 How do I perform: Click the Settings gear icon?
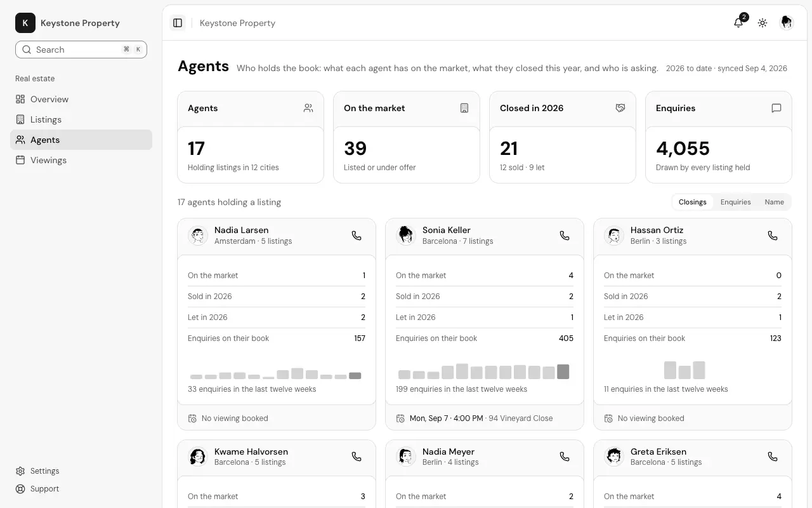click(x=20, y=471)
